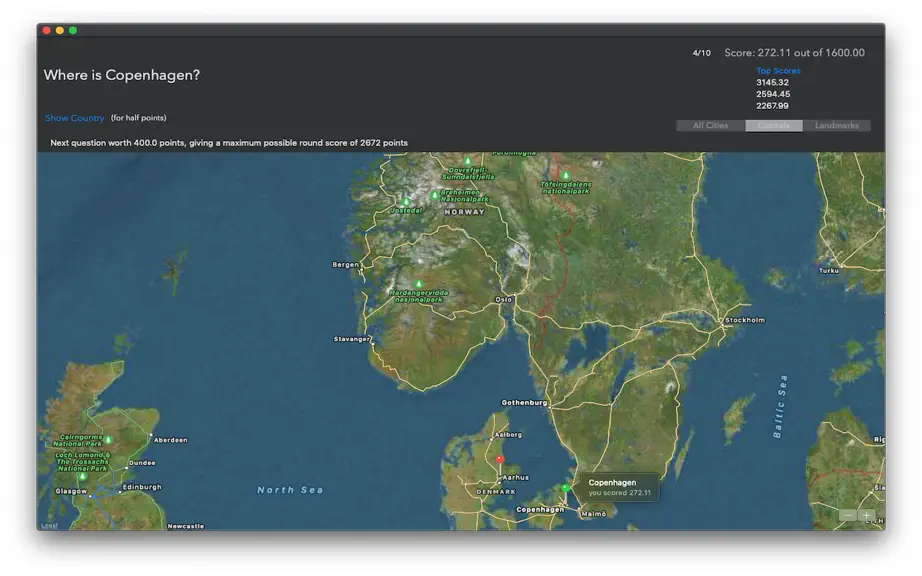Click the '(for half points)' note
The image size is (922, 576).
pyautogui.click(x=139, y=118)
